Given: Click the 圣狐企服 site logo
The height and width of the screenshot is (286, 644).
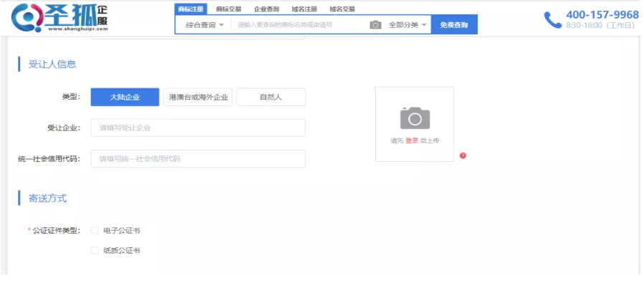Looking at the screenshot, I should click(60, 19).
